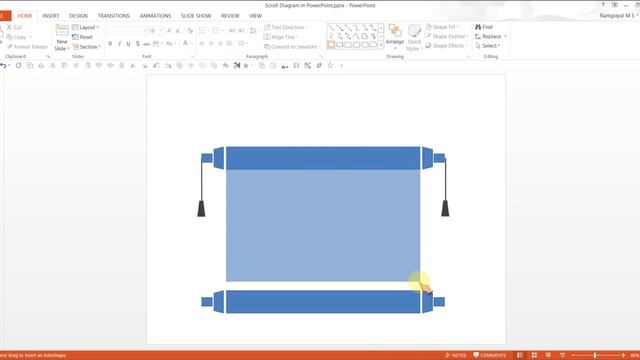Open the VIEW tab
640x360 pixels.
pyautogui.click(x=255, y=16)
